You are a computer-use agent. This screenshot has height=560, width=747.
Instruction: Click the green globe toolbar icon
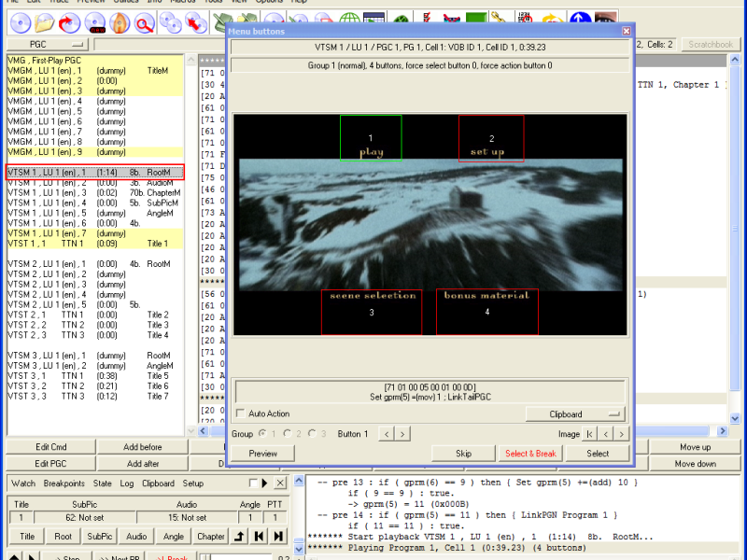[x=349, y=18]
